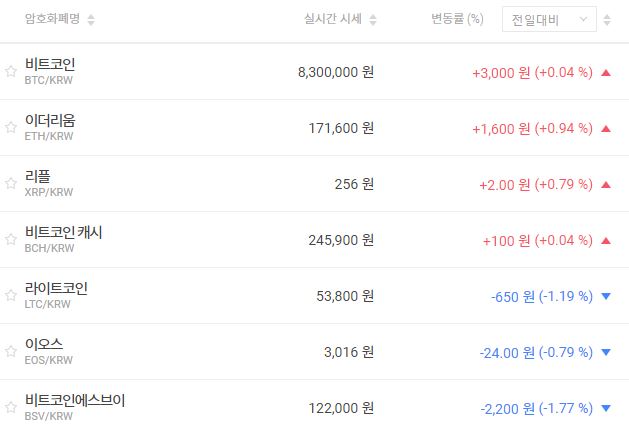Screen dimensions: 629x431
Task: Click Bitcoin's red up-triangle indicator
Action: [606, 72]
